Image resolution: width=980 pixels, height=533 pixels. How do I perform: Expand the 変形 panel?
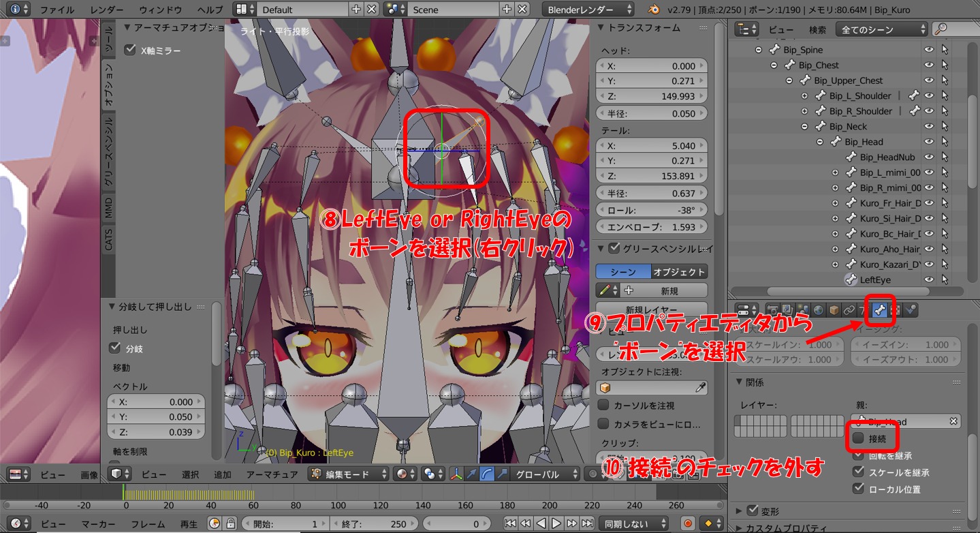(740, 511)
